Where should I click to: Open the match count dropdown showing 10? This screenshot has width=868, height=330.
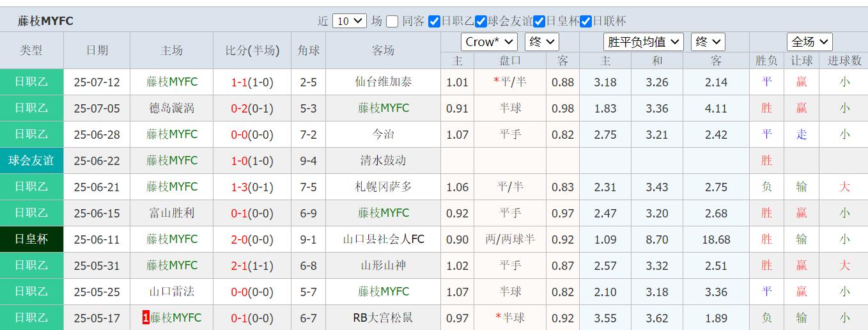pyautogui.click(x=349, y=21)
